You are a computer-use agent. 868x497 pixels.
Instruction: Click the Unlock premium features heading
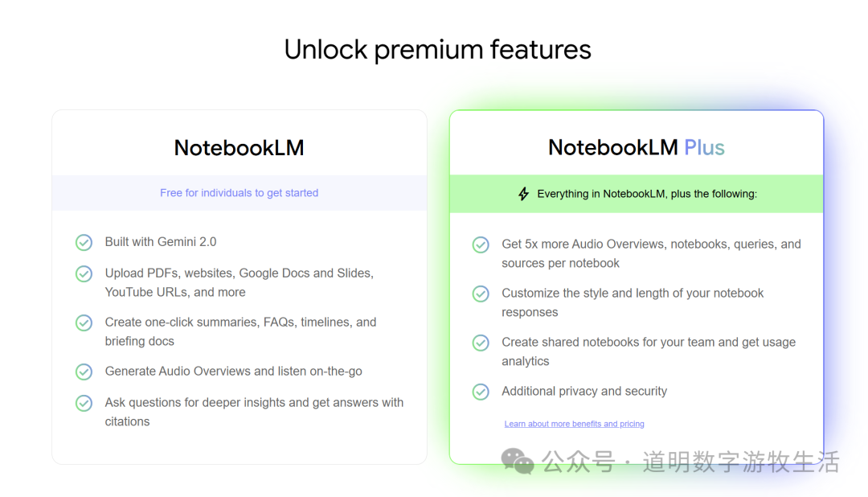(x=436, y=49)
